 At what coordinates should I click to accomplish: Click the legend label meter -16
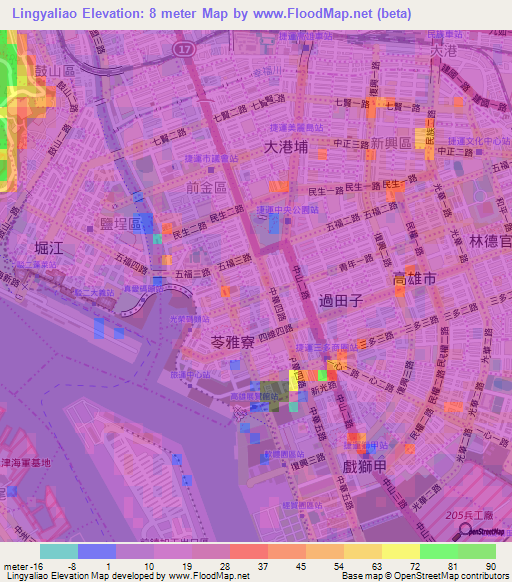(23, 567)
